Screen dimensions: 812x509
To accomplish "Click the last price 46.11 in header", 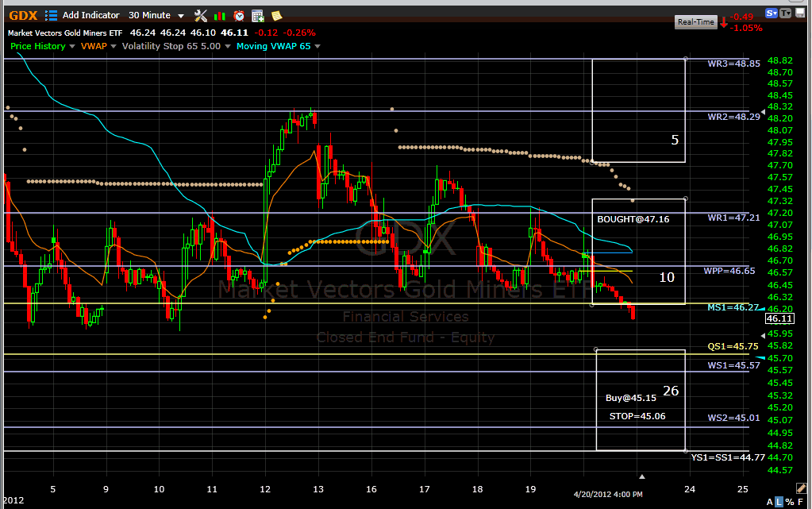I will (x=235, y=33).
